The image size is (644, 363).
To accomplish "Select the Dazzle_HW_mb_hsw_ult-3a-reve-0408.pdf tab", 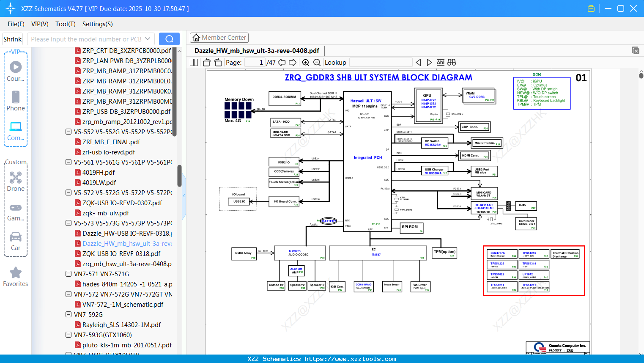I will click(x=257, y=51).
